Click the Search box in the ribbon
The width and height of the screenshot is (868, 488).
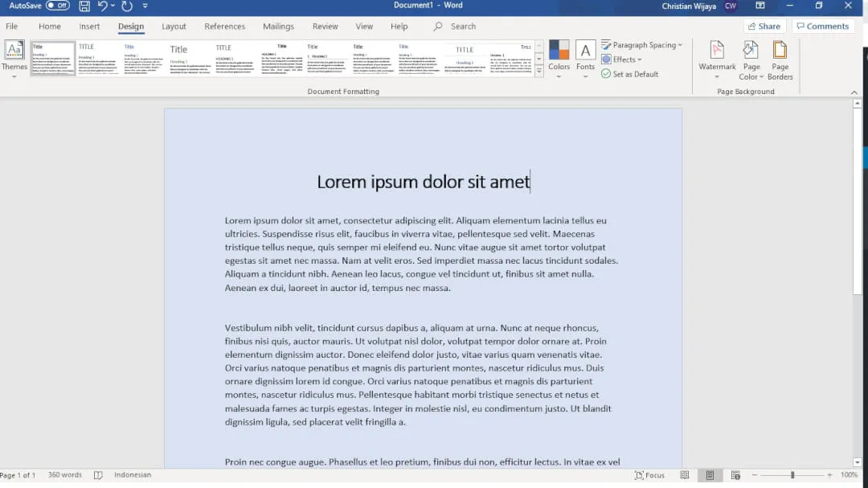tap(456, 26)
